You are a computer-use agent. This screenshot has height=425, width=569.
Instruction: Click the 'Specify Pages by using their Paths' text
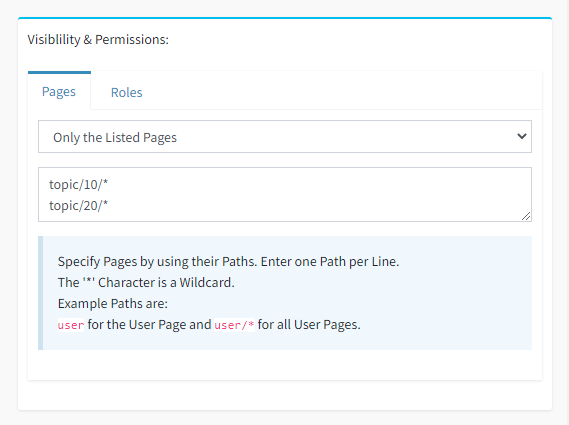157,262
